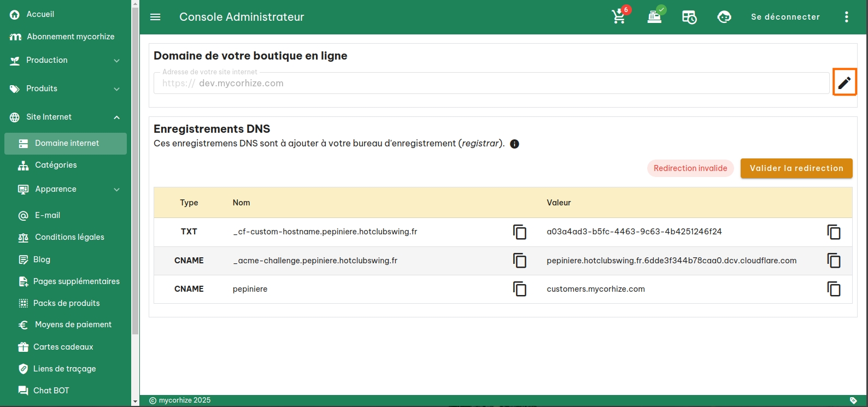Click the Moyens de paiement euro icon
This screenshot has height=407, width=868.
(x=23, y=325)
